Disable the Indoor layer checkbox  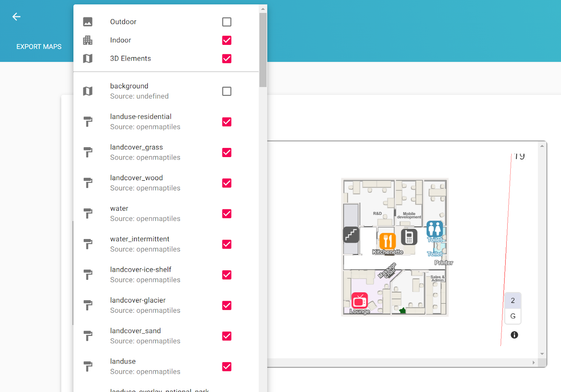227,40
